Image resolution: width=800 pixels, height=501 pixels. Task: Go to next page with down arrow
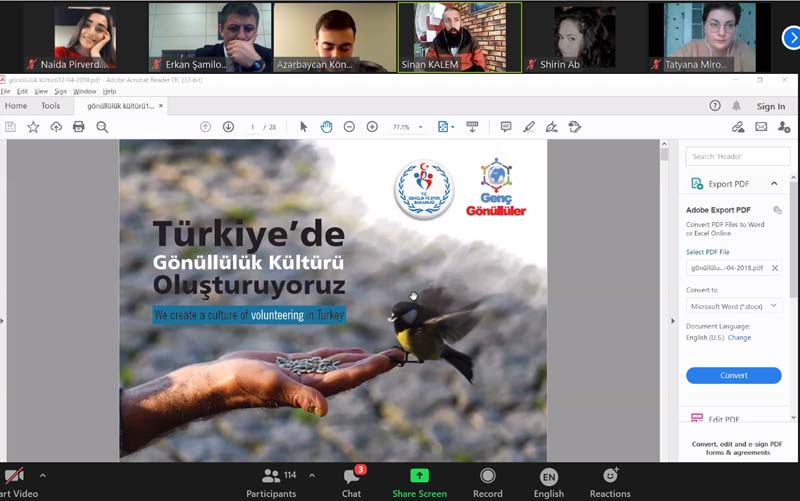(228, 127)
